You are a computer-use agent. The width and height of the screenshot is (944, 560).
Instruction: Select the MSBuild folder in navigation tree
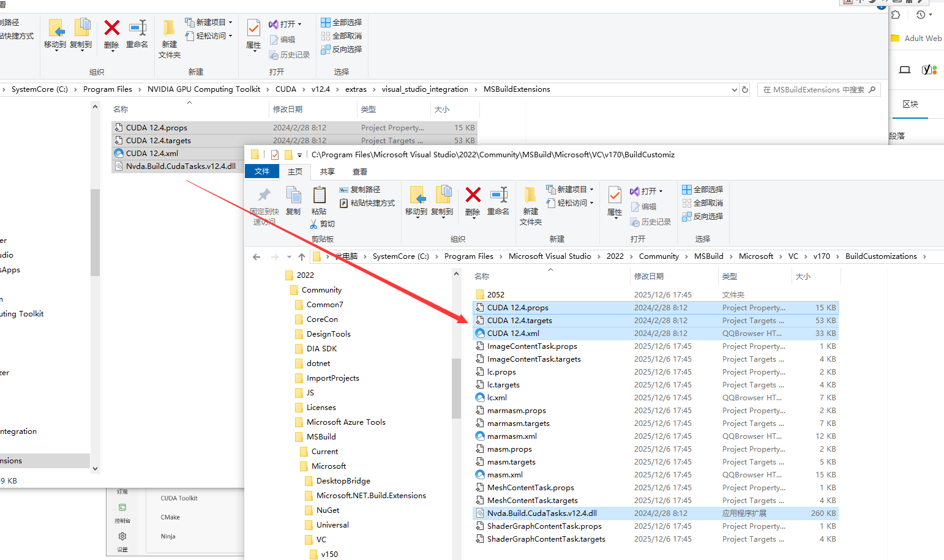321,437
